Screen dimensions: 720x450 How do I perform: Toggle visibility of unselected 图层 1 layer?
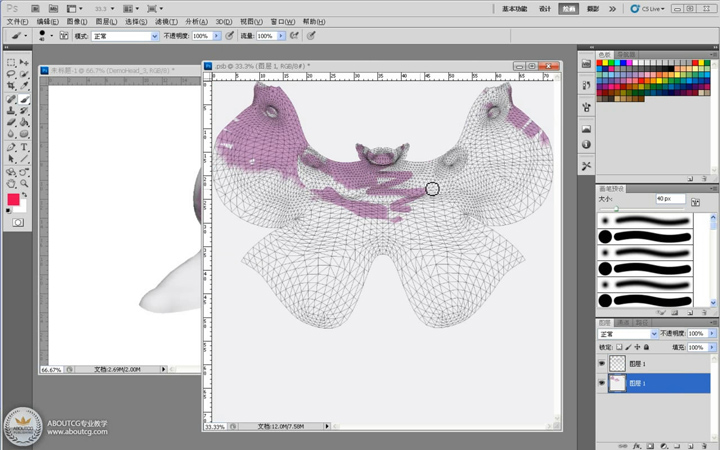click(x=602, y=363)
